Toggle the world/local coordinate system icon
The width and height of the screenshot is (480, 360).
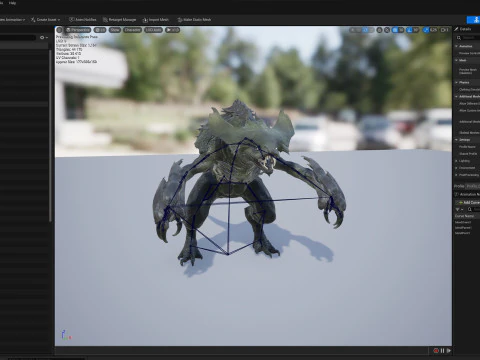tap(379, 30)
